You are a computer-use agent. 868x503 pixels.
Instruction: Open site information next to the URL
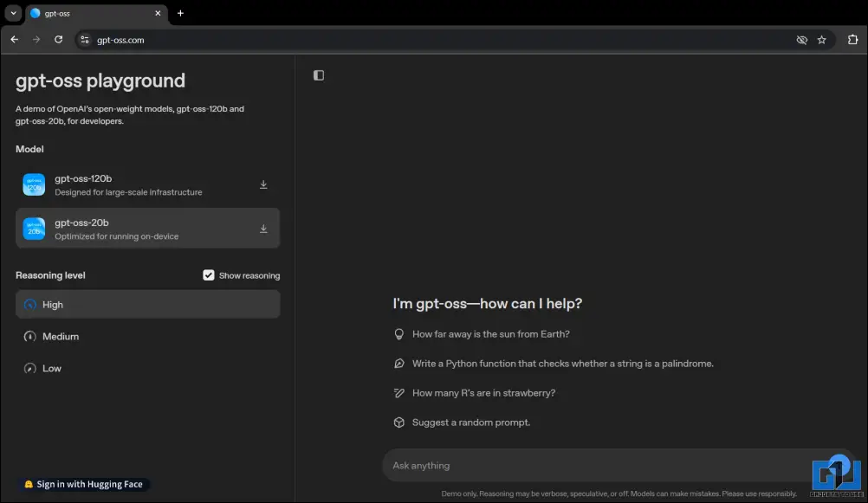tap(85, 40)
